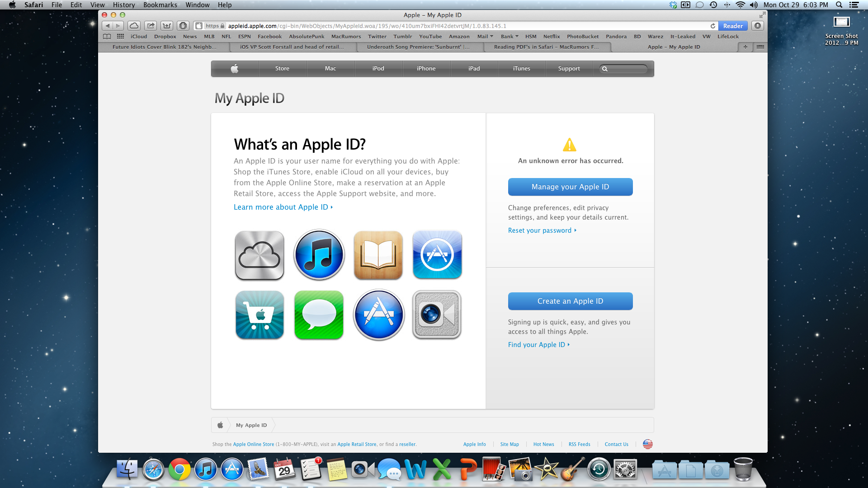
Task: Click the iBooks open book icon
Action: [378, 255]
